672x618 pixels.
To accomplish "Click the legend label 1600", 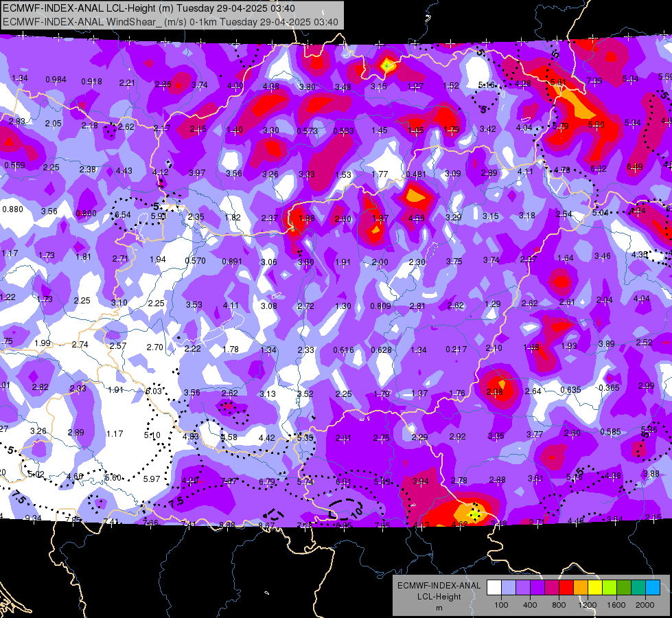I will click(x=616, y=605).
